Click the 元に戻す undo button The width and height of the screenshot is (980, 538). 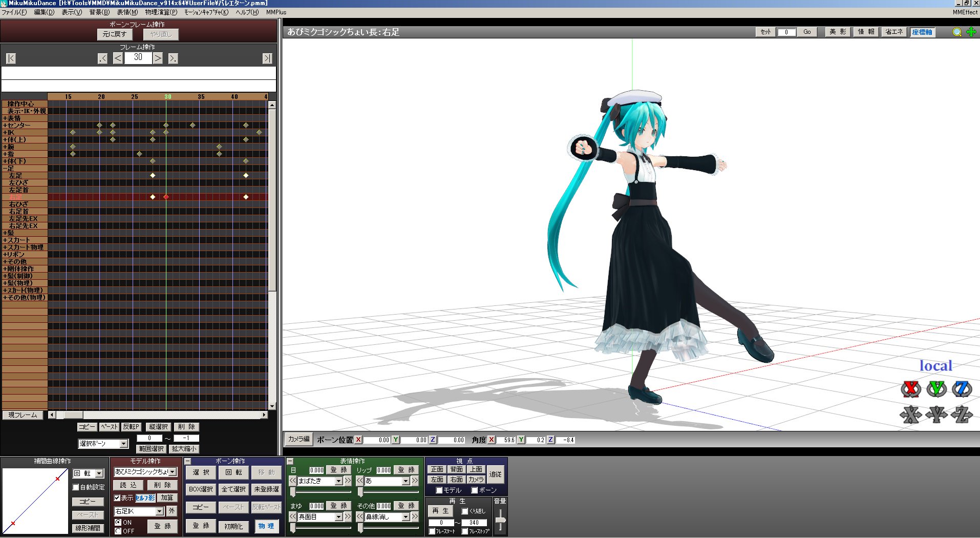click(116, 34)
